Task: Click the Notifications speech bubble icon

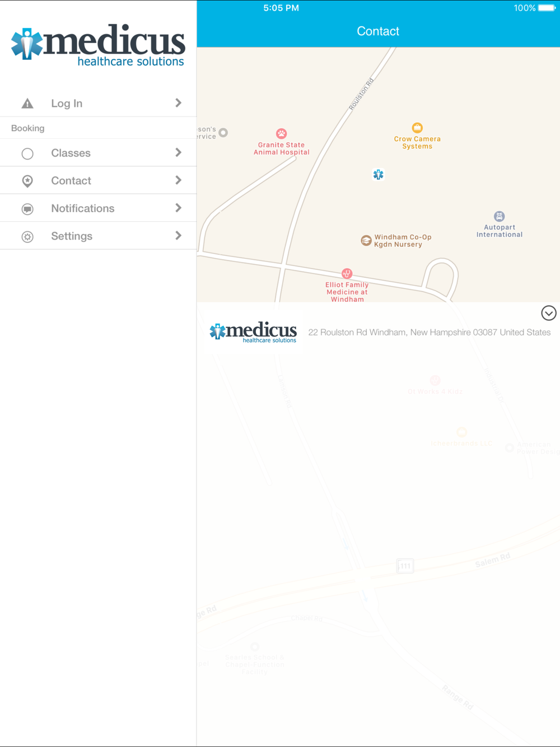Action: 27,209
